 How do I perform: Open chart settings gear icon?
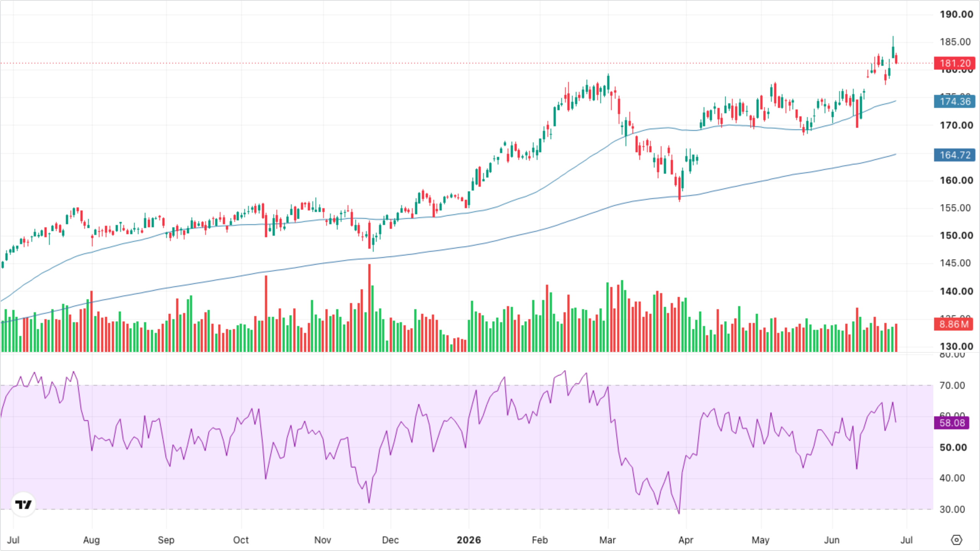pos(956,540)
